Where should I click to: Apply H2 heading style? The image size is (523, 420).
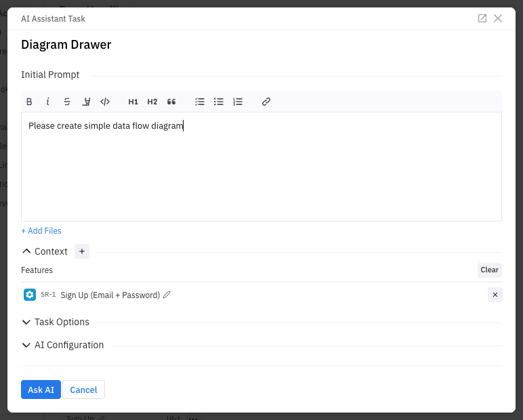152,102
